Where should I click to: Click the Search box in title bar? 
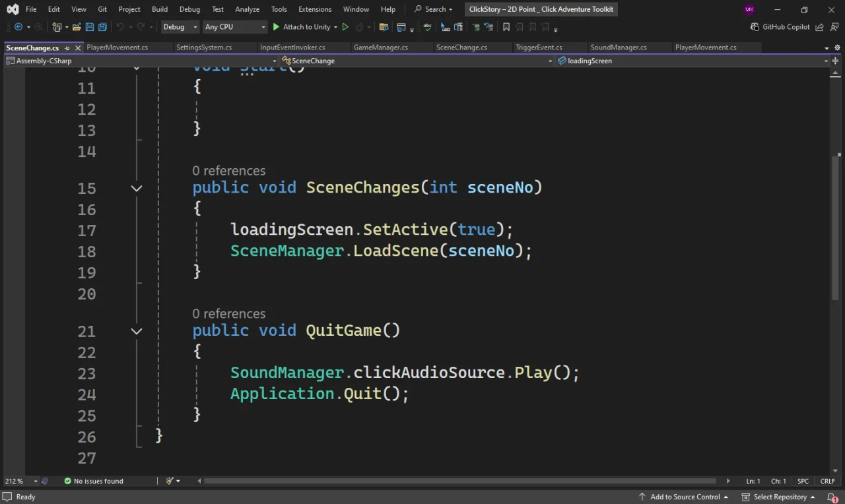[x=434, y=9]
